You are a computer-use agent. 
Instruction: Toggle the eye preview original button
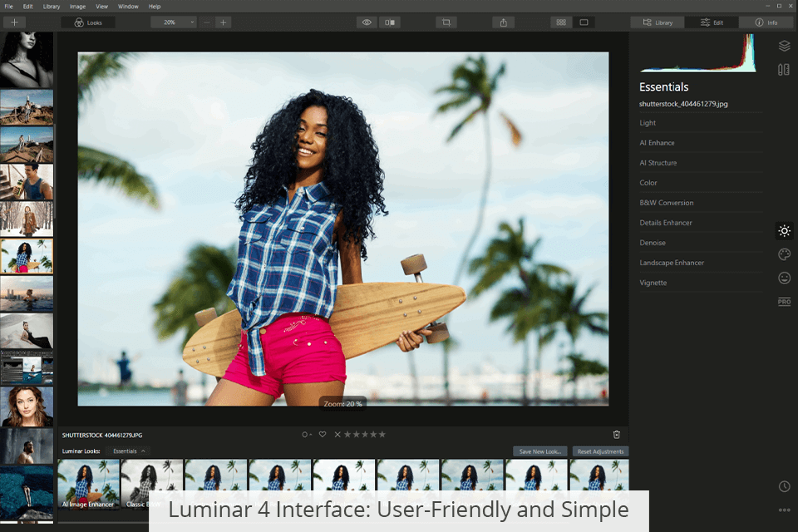point(367,22)
